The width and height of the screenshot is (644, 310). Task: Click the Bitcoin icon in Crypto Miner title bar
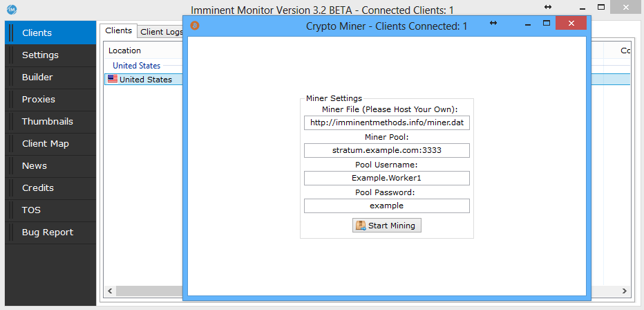195,26
